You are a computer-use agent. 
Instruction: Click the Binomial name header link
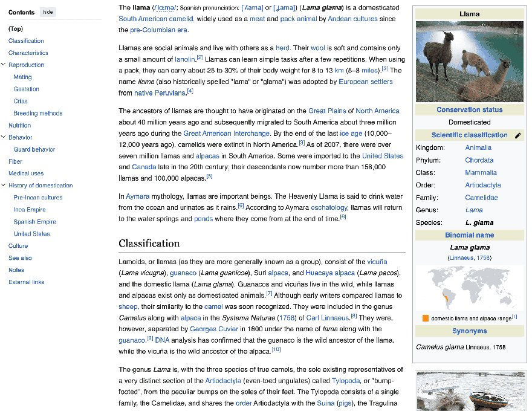(469, 235)
